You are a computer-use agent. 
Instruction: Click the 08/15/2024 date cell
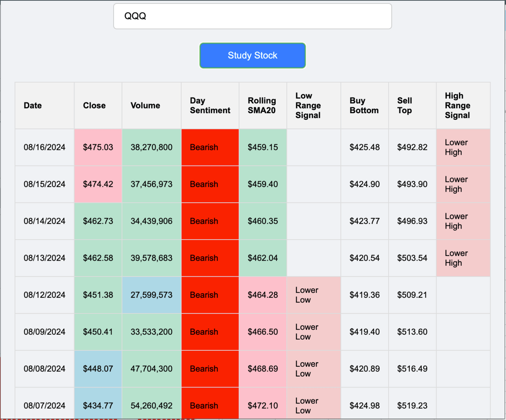coord(45,184)
